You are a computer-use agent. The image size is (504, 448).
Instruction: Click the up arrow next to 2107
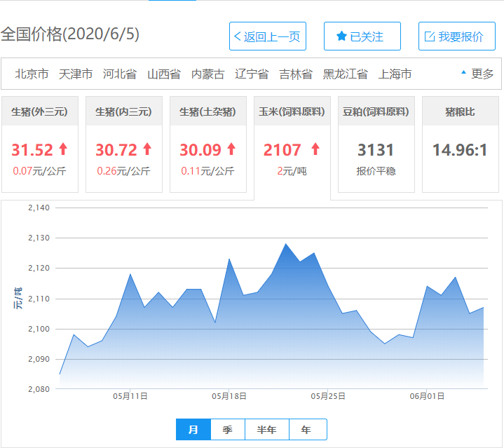click(315, 149)
